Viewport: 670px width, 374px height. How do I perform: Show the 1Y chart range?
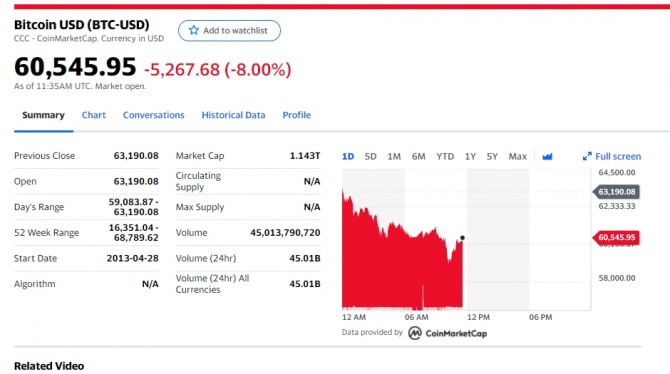[x=470, y=156]
